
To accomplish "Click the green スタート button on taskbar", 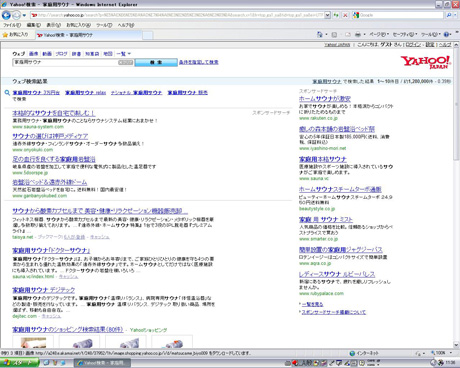I will pyautogui.click(x=20, y=363).
